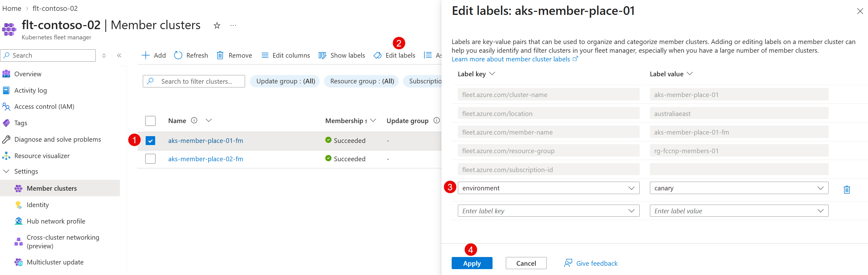
Task: Click the Apply button
Action: (472, 263)
